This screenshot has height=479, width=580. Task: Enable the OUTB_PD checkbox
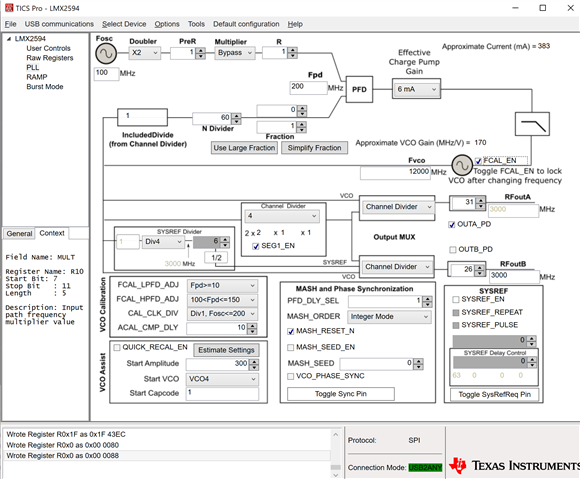pyautogui.click(x=453, y=250)
